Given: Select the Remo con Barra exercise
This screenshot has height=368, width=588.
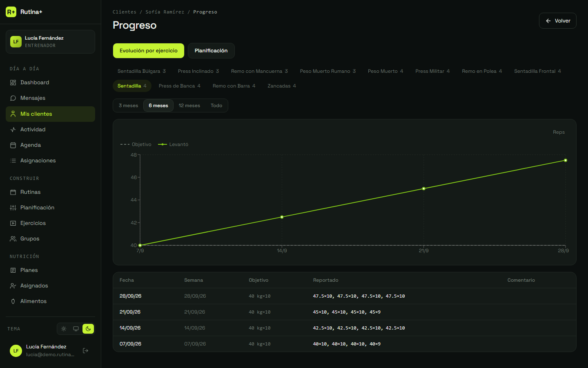Looking at the screenshot, I should pyautogui.click(x=234, y=86).
